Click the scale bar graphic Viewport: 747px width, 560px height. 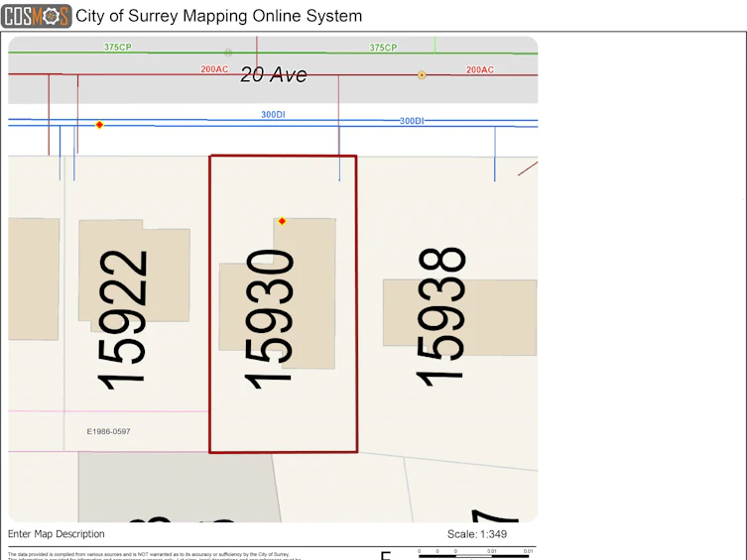(x=476, y=553)
